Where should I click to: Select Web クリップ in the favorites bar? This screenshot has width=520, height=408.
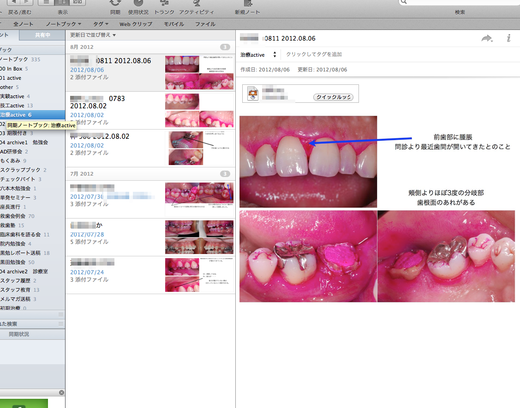136,24
